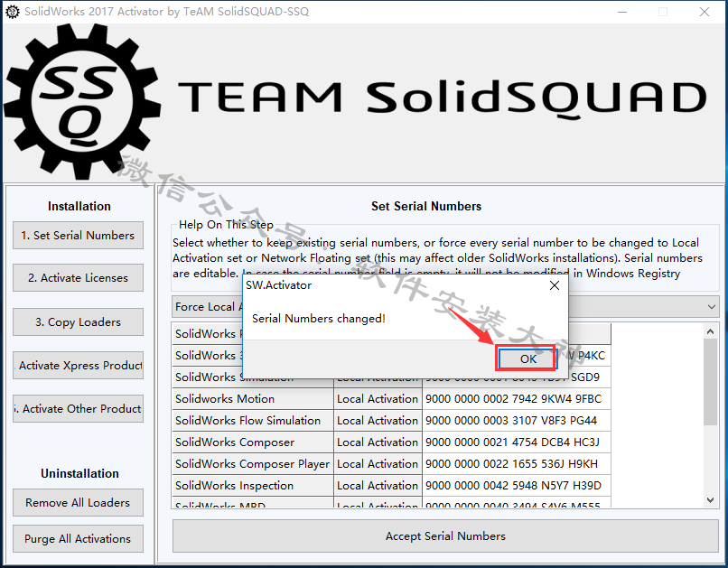Screen dimensions: 728x568
Task: Select the SolidWorks Composer product cell
Action: coord(253,442)
